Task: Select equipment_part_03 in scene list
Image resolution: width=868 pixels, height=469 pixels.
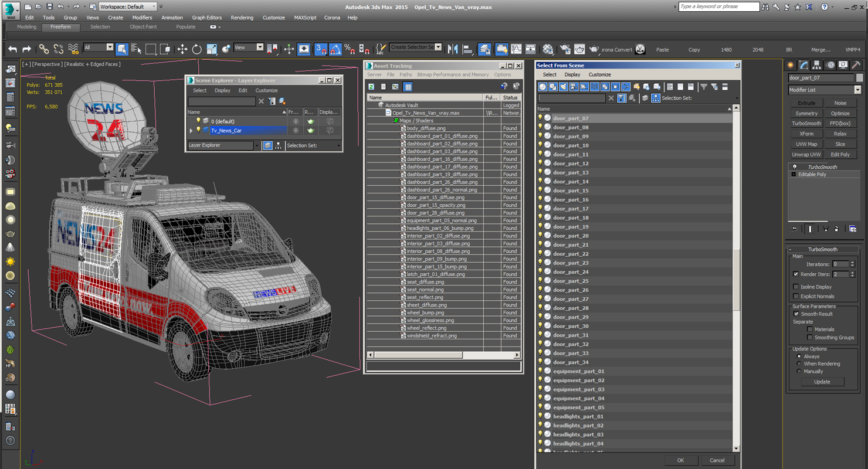Action: (635, 389)
